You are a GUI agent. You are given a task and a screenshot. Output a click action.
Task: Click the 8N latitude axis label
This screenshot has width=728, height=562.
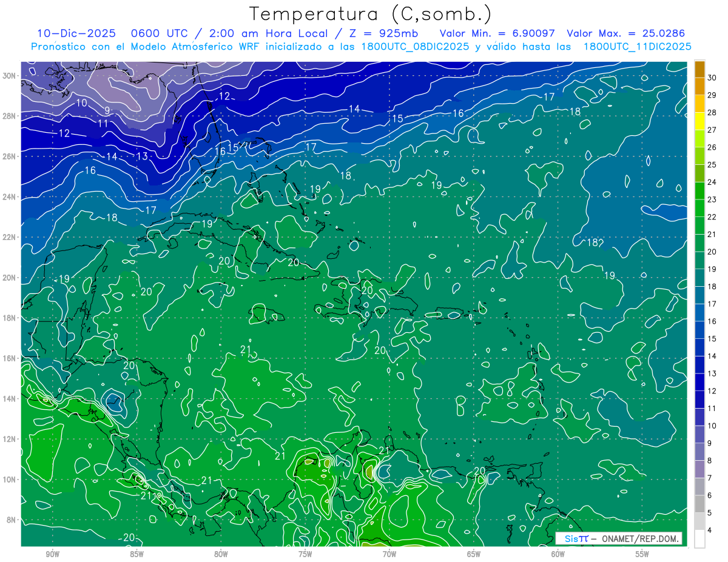pos(12,520)
